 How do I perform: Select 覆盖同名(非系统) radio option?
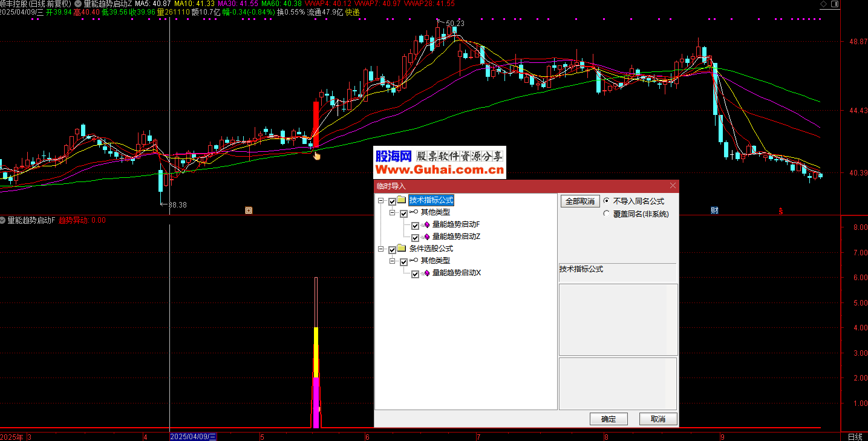[607, 214]
